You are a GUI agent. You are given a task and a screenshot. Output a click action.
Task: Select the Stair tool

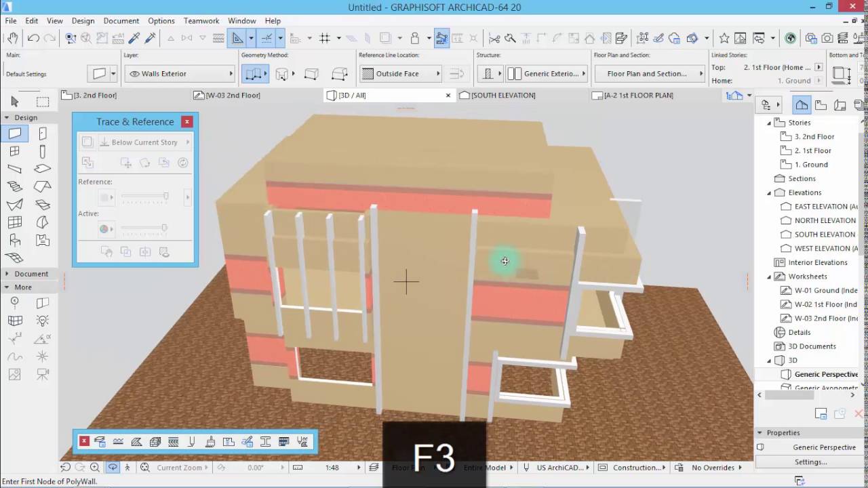(15, 186)
